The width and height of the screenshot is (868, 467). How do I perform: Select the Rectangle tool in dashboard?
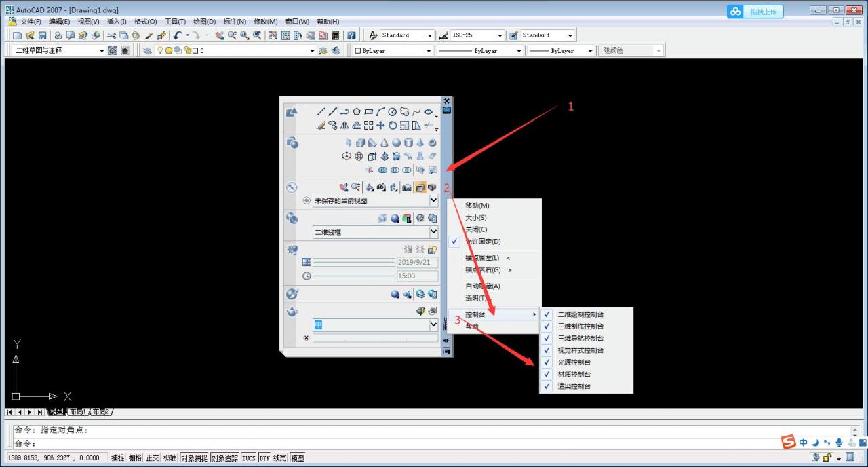(369, 111)
